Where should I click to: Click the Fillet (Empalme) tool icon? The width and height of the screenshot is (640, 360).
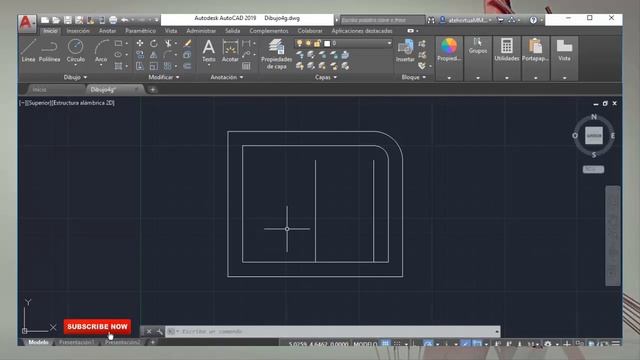tap(168, 55)
